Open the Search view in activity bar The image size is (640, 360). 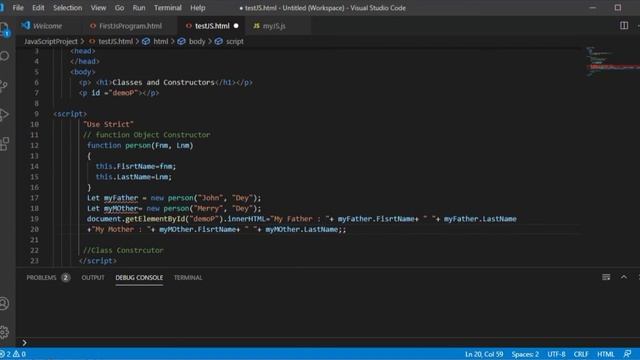tap(4, 56)
